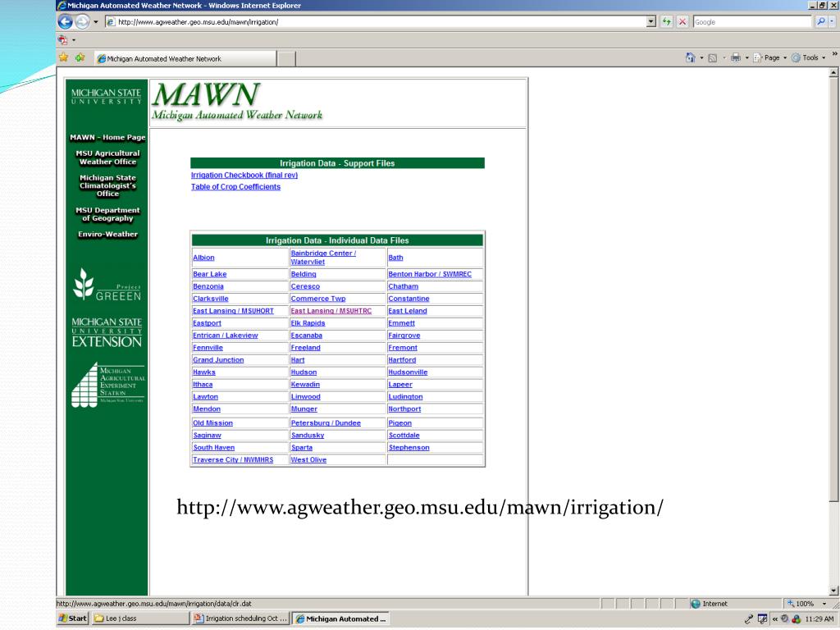This screenshot has height=630, width=840.
Task: Click the page vertical scrollbar thumb
Action: click(833, 290)
